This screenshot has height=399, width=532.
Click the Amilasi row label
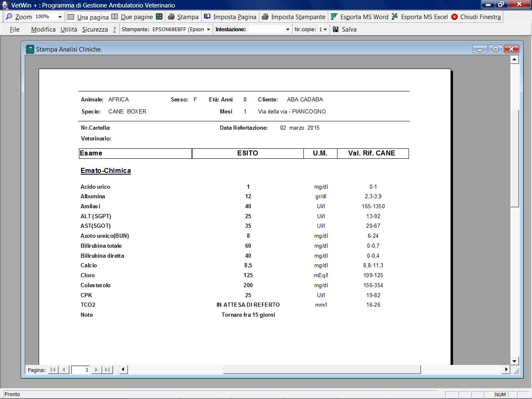point(90,206)
